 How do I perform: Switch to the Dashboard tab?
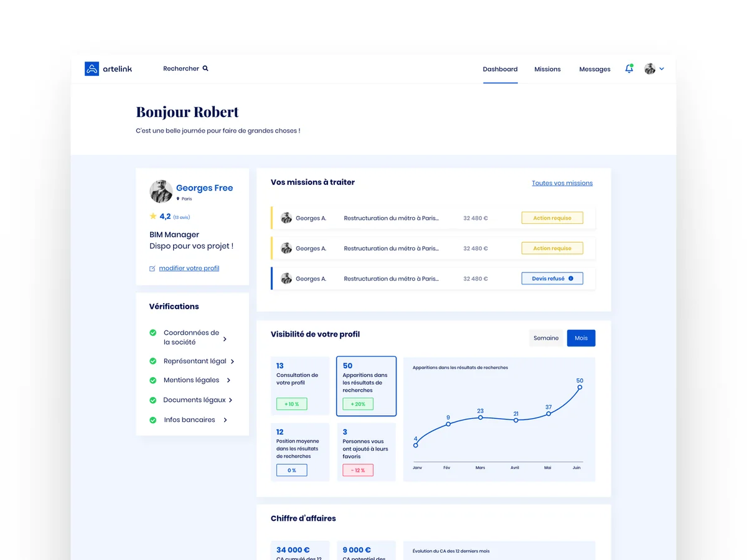coord(500,69)
